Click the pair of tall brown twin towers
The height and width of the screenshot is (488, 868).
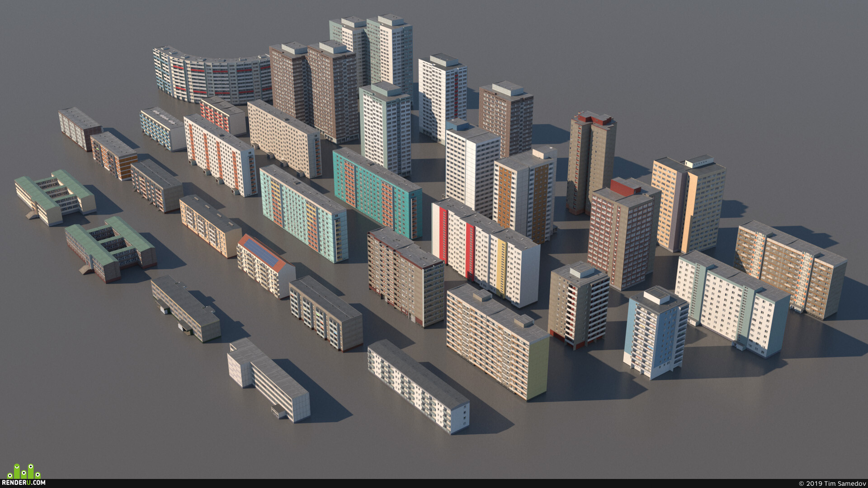[x=314, y=92]
